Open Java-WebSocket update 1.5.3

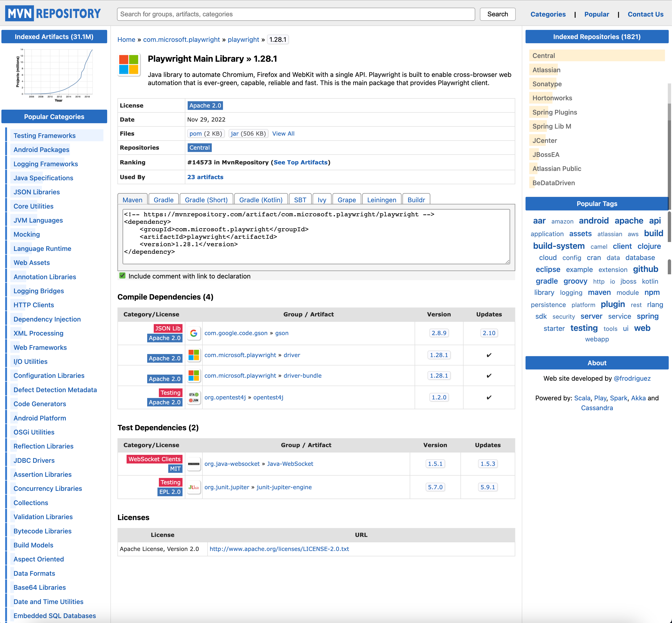coord(487,464)
